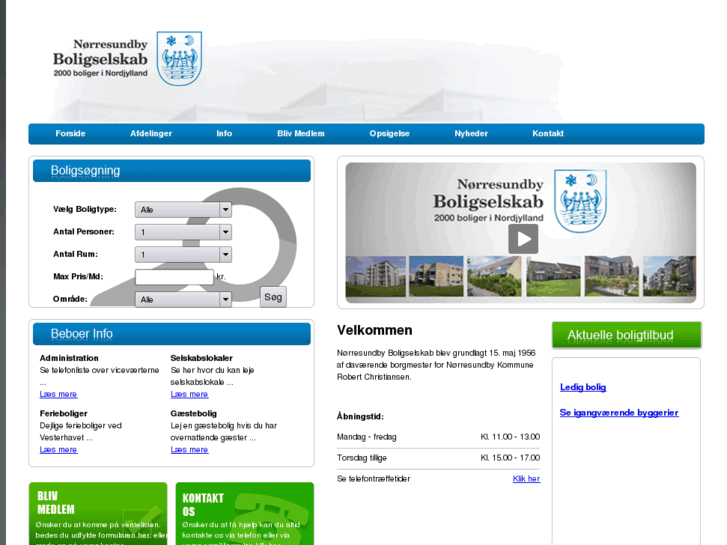
Task: Open the Ledig bolig link
Action: pos(583,387)
